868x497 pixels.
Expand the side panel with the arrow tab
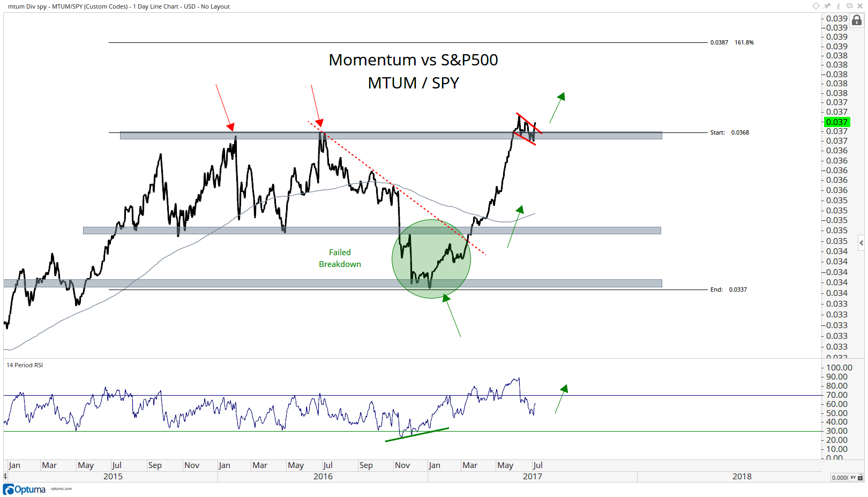coord(861,242)
